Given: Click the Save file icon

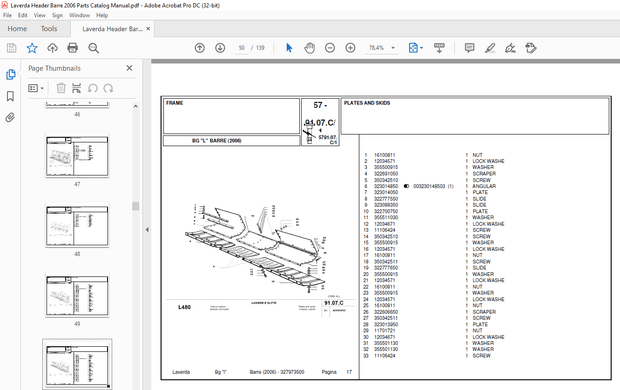Looking at the screenshot, I should click(11, 48).
